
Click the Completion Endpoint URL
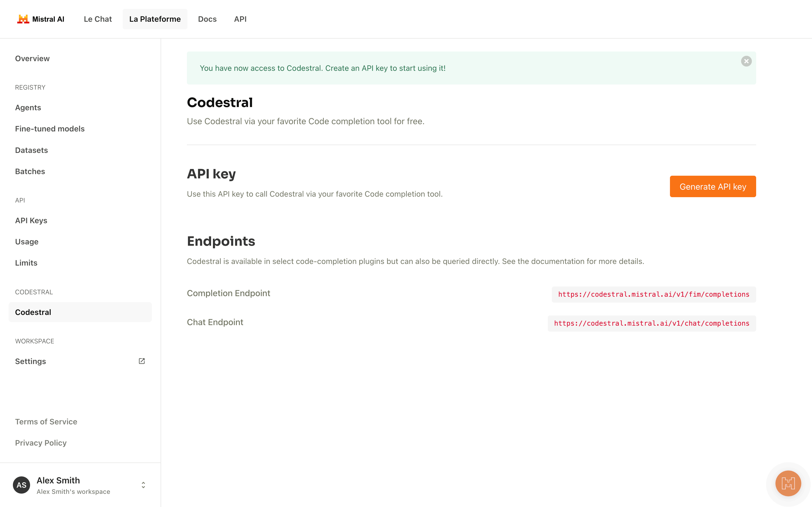(653, 295)
